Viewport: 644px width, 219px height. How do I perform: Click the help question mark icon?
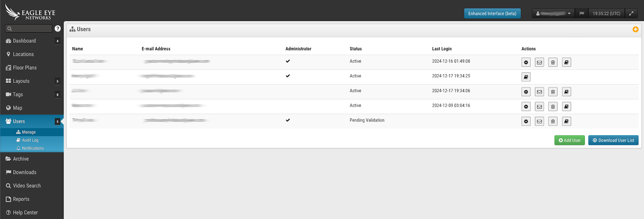point(58,29)
